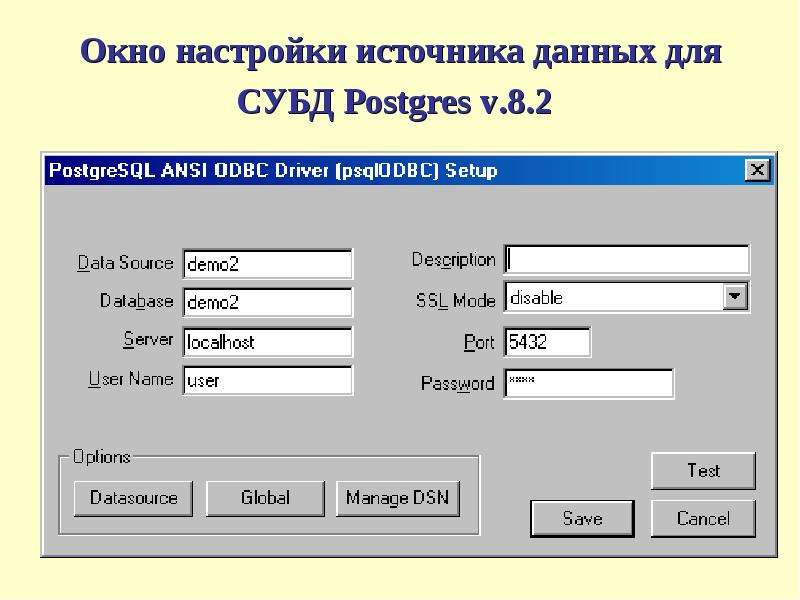Click the dialog title bar

[393, 170]
